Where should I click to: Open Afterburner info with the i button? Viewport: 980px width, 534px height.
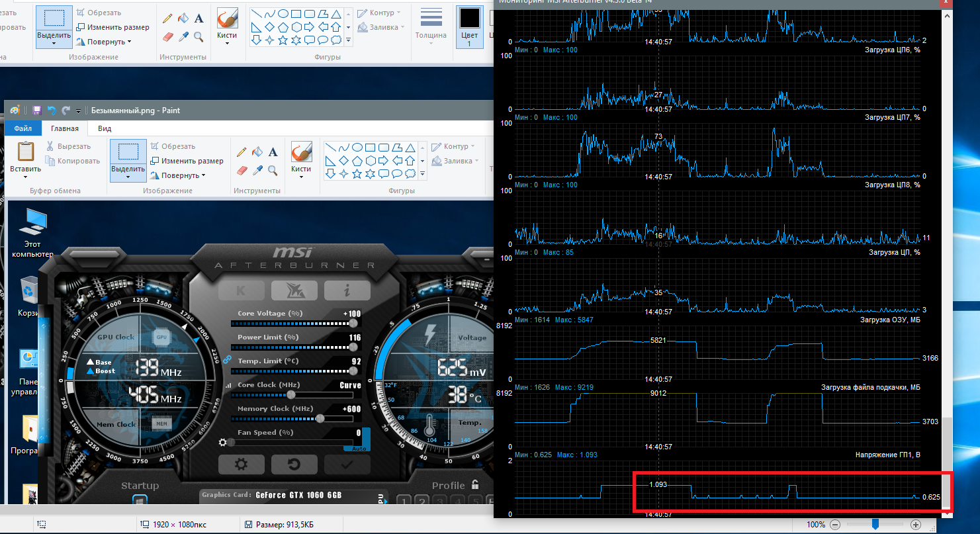pos(347,290)
